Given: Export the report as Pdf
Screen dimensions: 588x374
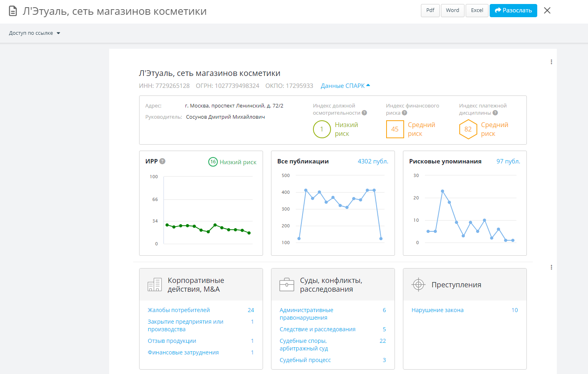Looking at the screenshot, I should pyautogui.click(x=430, y=10).
